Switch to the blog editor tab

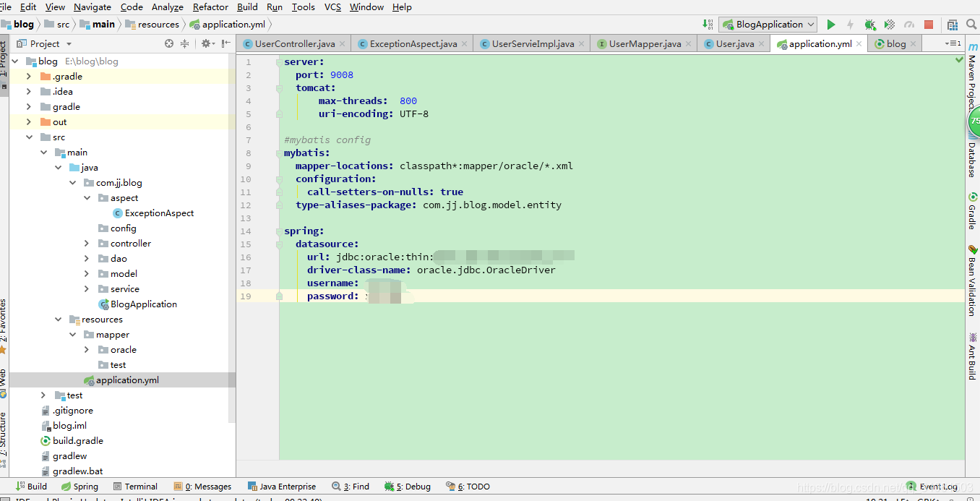click(895, 43)
